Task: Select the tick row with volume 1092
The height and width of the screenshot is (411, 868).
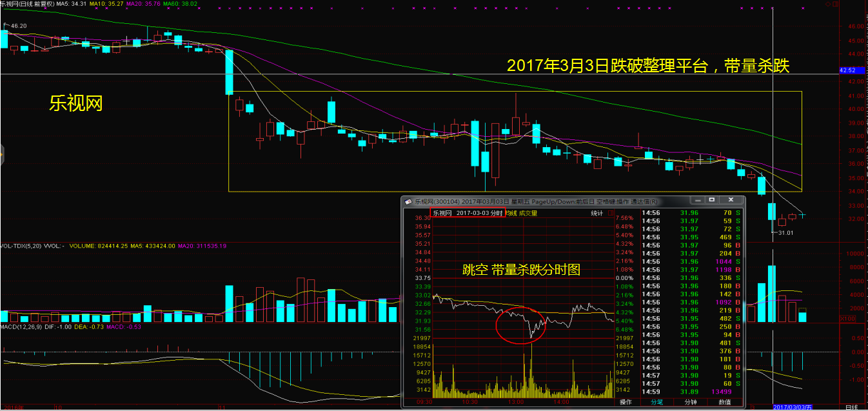Action: [691, 302]
